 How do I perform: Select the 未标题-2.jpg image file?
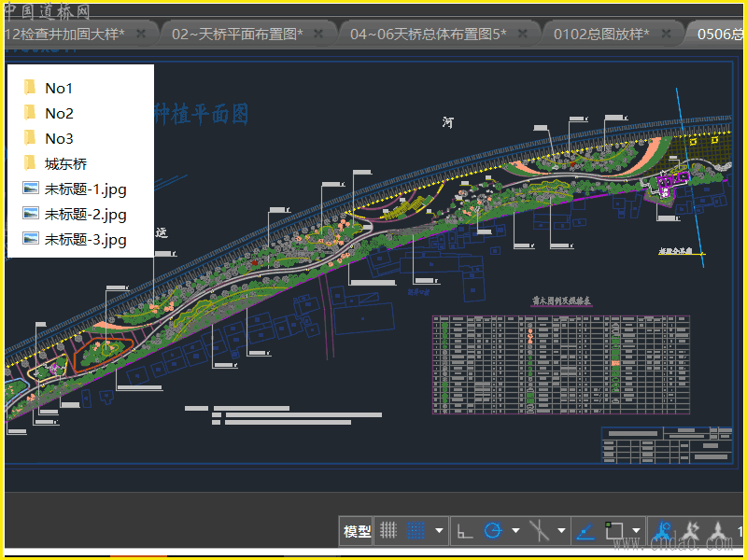click(x=85, y=214)
